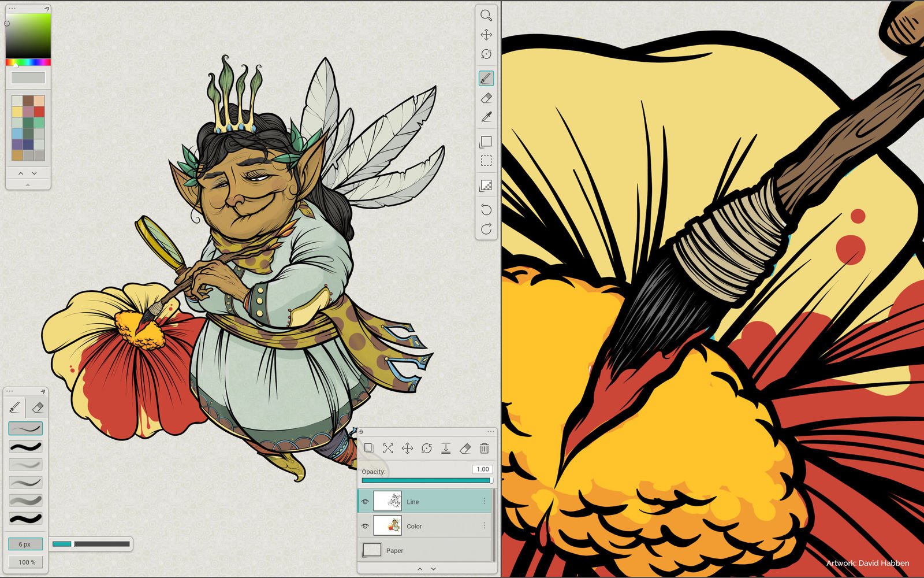Collapse the color panel via corner arrow
924x578 pixels.
pos(46,9)
